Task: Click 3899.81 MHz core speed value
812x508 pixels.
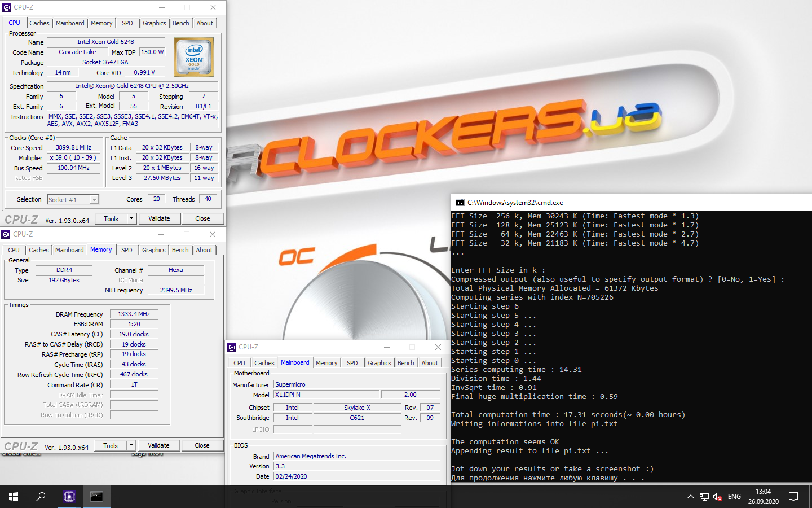Action: coord(74,147)
